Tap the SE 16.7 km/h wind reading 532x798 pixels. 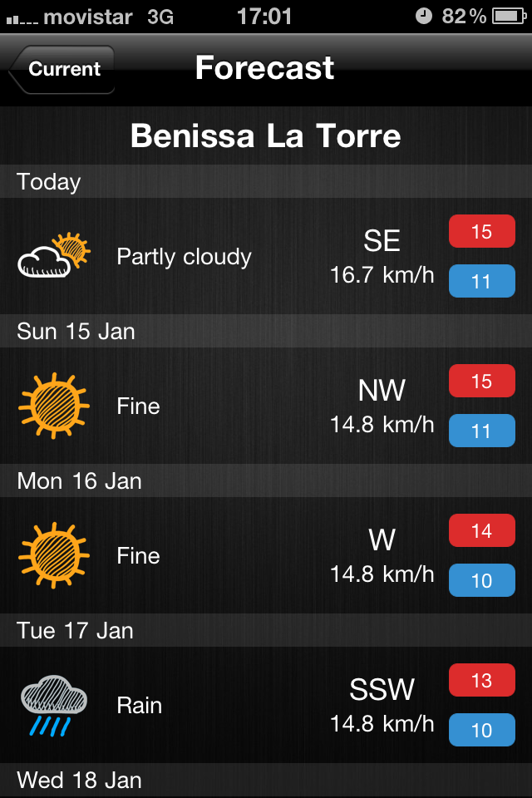coord(382,257)
